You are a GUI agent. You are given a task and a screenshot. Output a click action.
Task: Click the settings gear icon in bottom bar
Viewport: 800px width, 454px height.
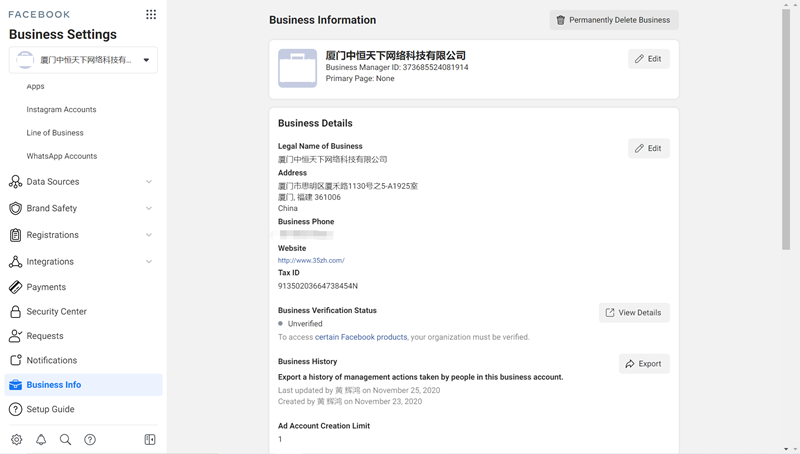pos(17,440)
